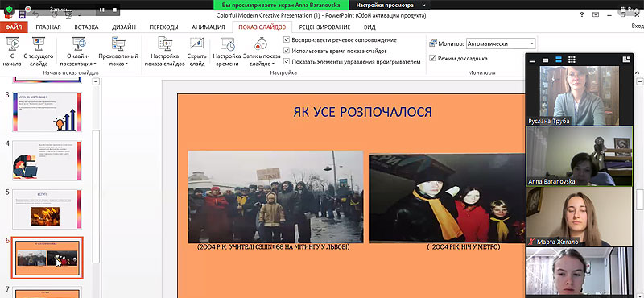Switch to the АНИМАЦИЯ tab

[208, 27]
